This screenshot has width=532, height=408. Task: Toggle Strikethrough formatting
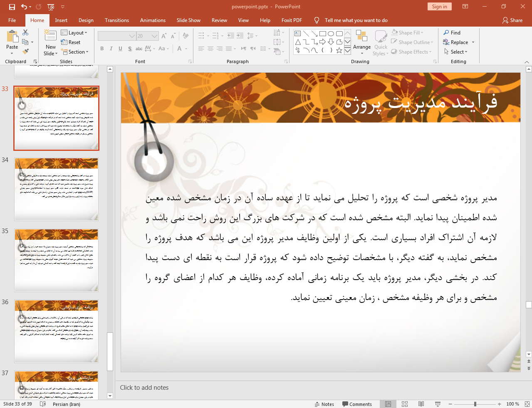click(139, 49)
